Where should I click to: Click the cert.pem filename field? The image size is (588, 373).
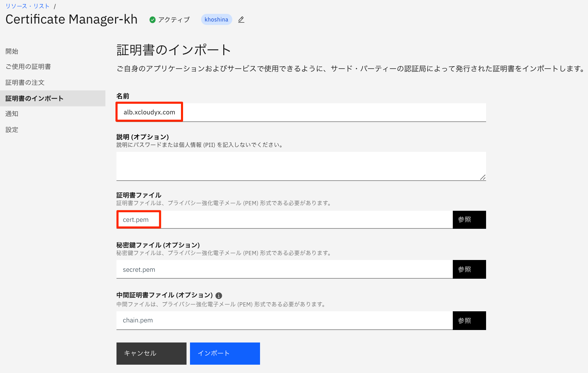click(243, 219)
